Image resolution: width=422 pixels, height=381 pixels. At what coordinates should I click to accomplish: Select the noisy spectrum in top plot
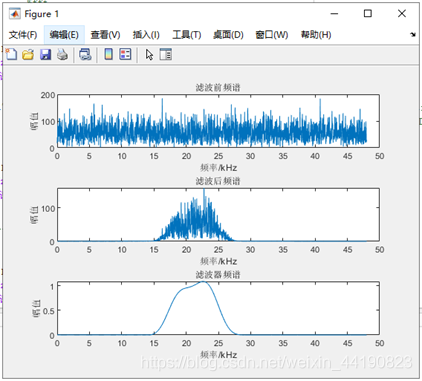pyautogui.click(x=212, y=130)
